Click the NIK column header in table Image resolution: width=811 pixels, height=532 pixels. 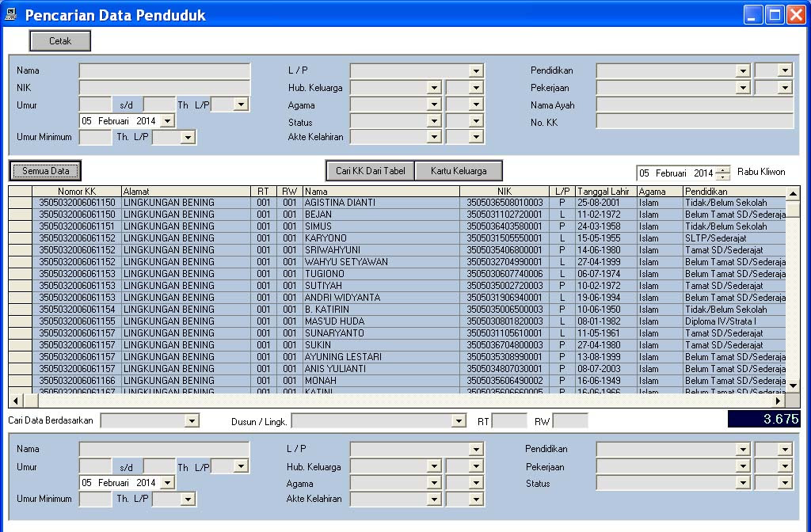[504, 192]
